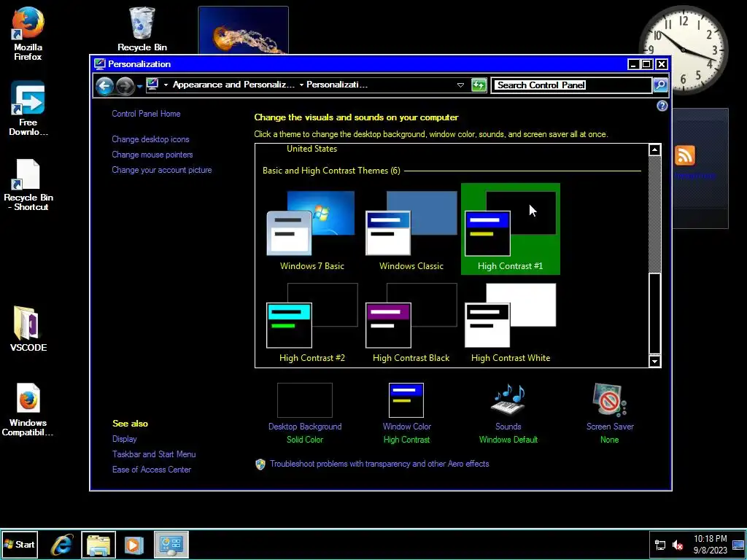Select the Windows 7 Basic theme
The width and height of the screenshot is (747, 560).
[311, 230]
